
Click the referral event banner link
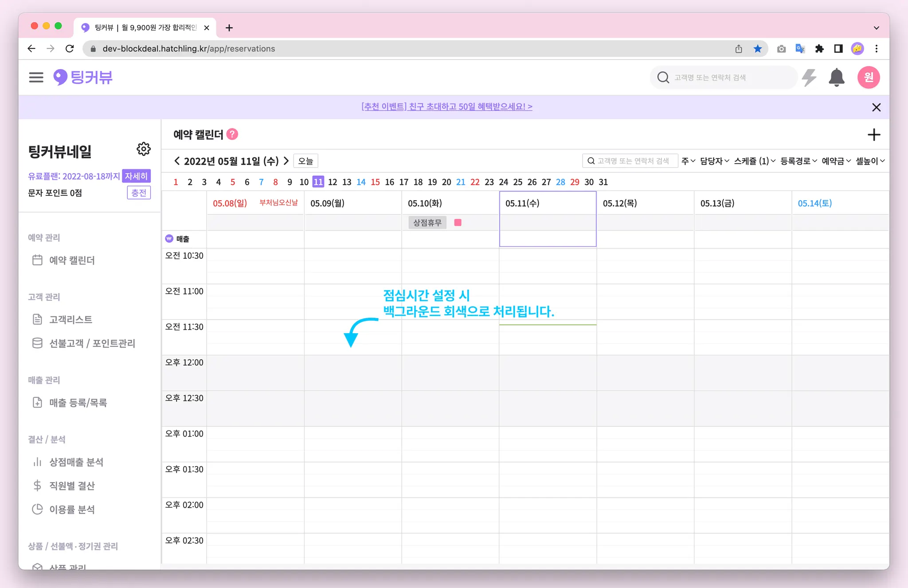point(446,107)
